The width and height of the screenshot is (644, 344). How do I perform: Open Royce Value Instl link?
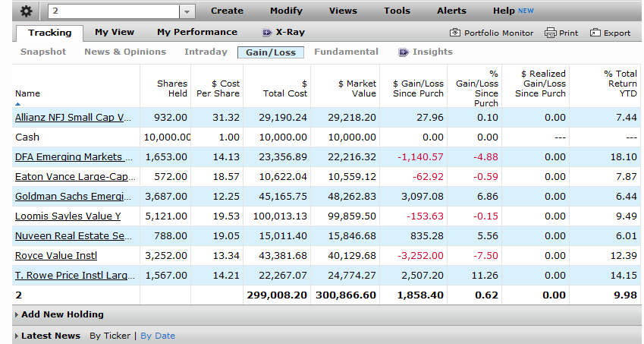point(56,256)
